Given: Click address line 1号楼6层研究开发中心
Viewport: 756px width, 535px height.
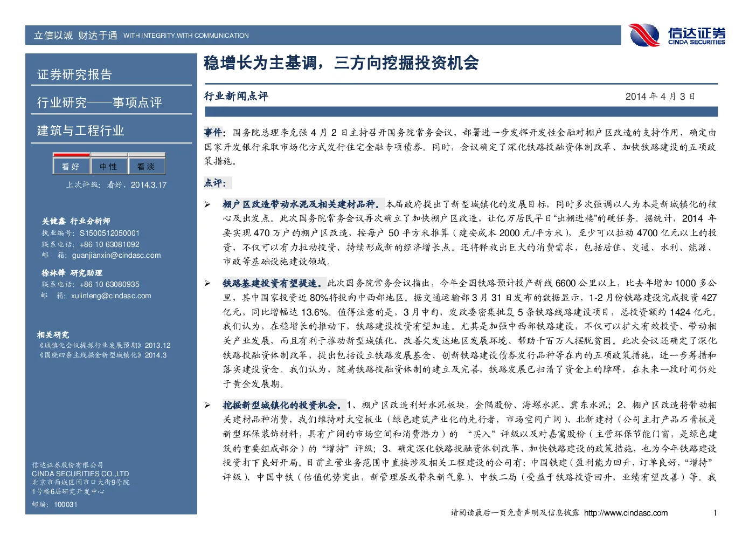Looking at the screenshot, I should [68, 491].
